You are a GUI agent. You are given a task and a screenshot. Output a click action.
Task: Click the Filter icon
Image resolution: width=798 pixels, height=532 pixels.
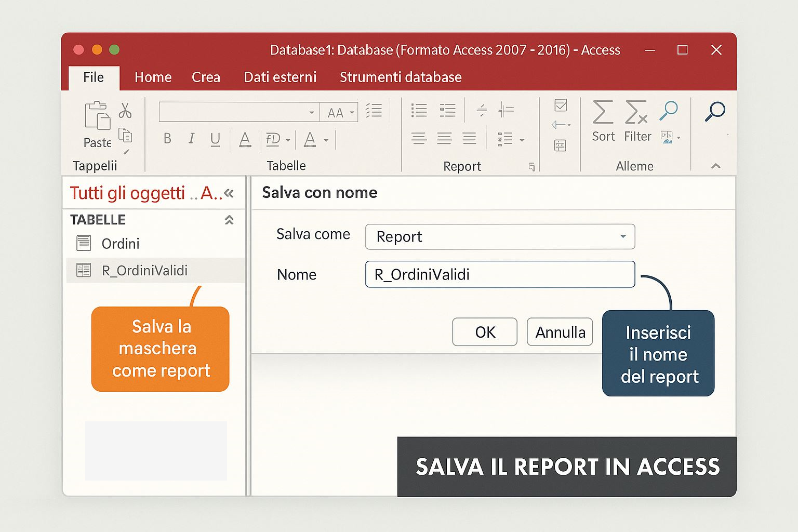coord(636,112)
